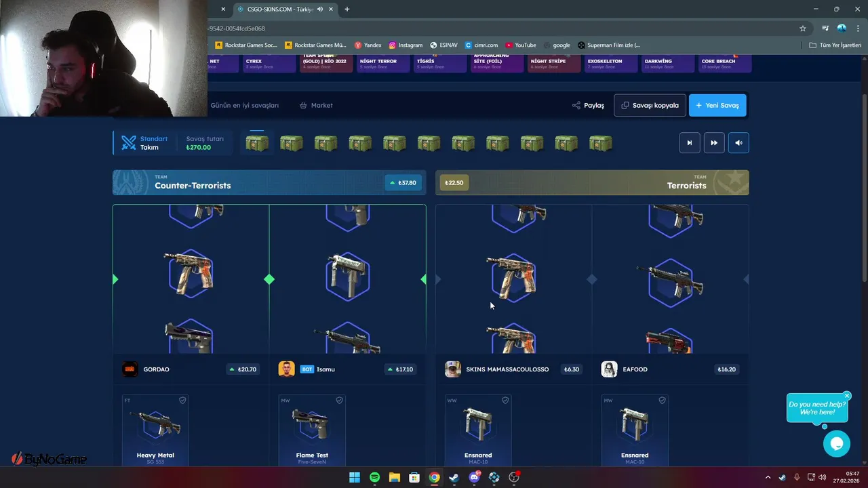Click the CORE BREACH recent drop card
This screenshot has width=868, height=488.
726,63
